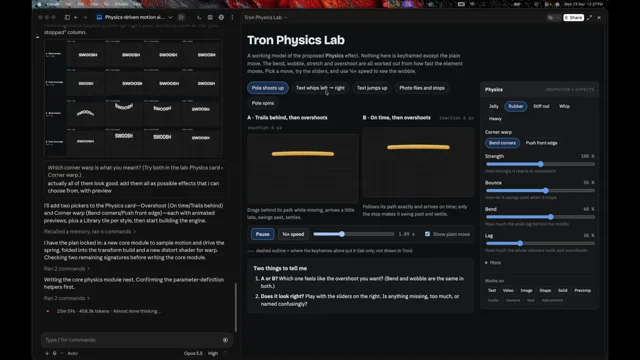Select the 'Pole shoots up' move
Image resolution: width=640 pixels, height=360 pixels.
[x=268, y=88]
